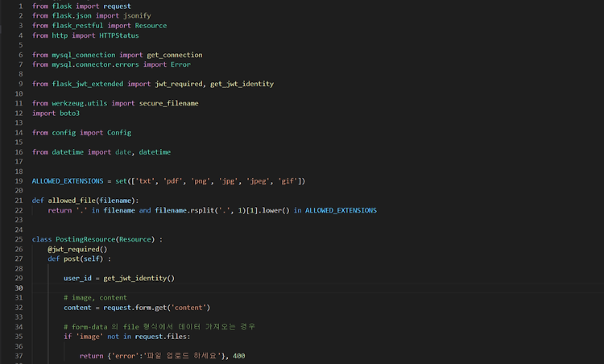The width and height of the screenshot is (604, 364).
Task: Click "boto3" on line 12
Action: click(x=70, y=114)
